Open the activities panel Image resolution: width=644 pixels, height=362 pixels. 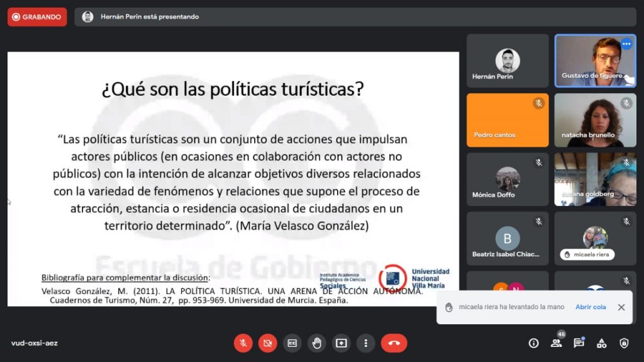coord(601,343)
